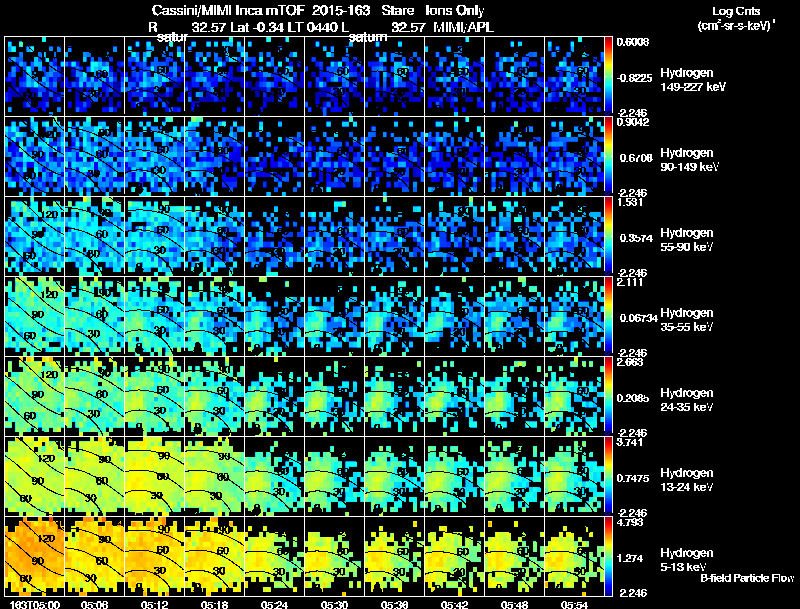Select the Hydrogen 149-227 keV image at 05:36

[394, 76]
